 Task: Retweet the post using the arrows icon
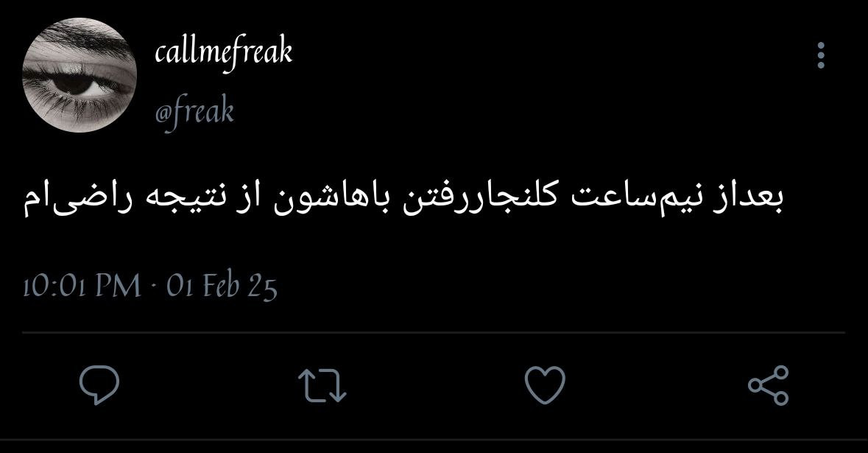[x=322, y=385]
